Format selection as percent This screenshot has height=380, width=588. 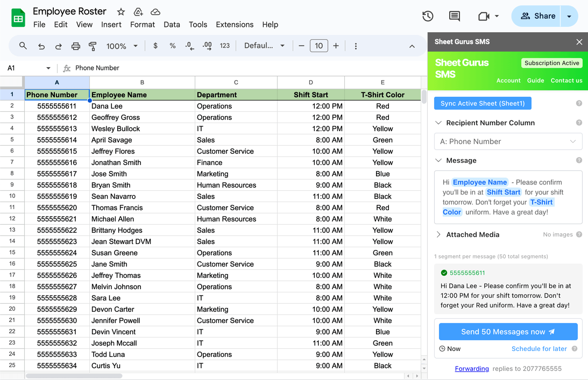tap(172, 46)
